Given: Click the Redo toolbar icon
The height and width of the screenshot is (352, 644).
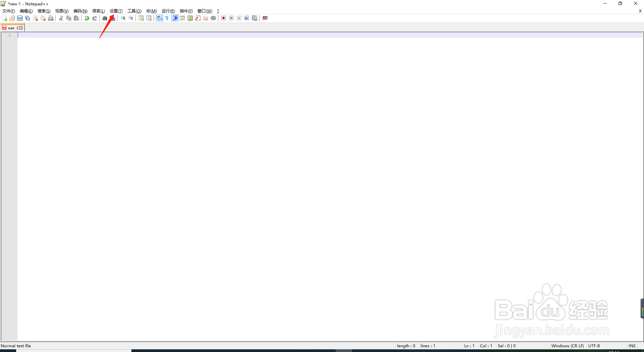Looking at the screenshot, I should click(95, 18).
